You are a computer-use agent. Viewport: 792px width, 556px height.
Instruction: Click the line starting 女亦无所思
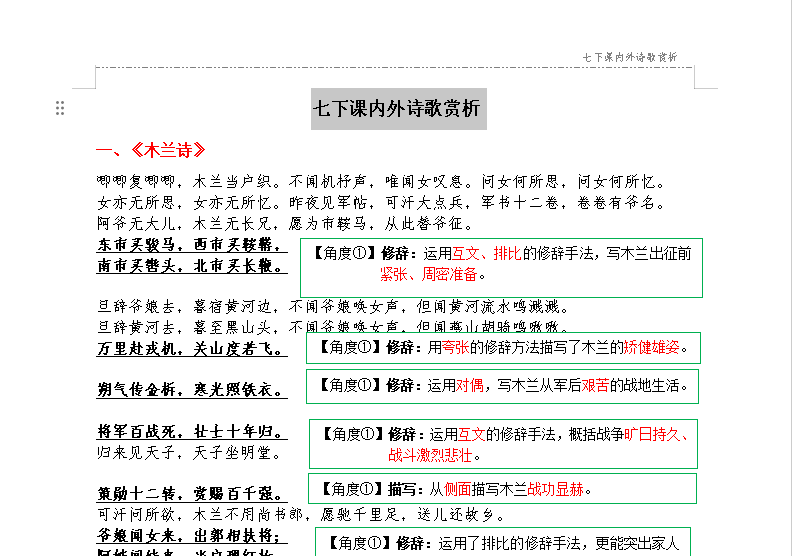tap(382, 203)
